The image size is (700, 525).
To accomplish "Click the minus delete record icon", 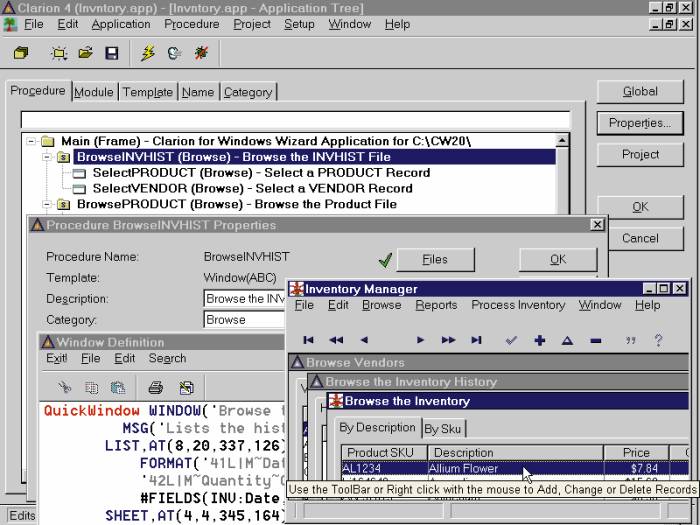I will tap(596, 341).
